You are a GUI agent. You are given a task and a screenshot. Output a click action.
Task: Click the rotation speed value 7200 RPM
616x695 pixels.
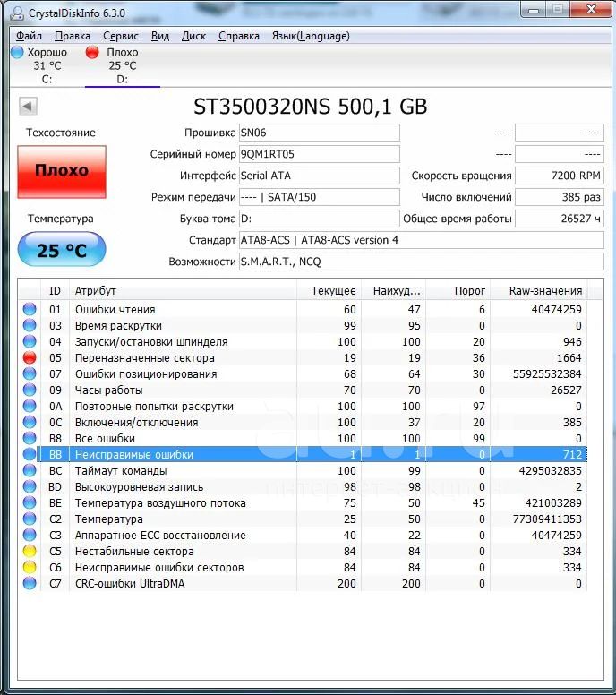pyautogui.click(x=560, y=176)
